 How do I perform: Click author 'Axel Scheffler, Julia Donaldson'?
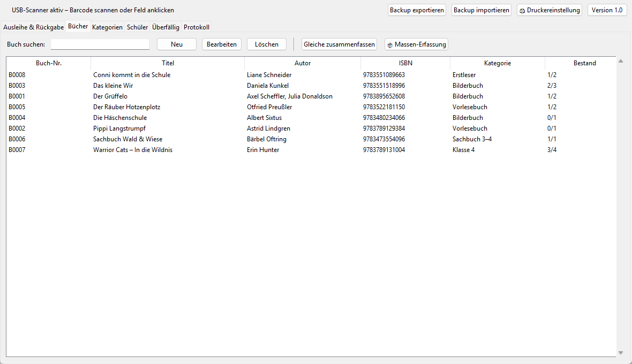click(x=290, y=96)
